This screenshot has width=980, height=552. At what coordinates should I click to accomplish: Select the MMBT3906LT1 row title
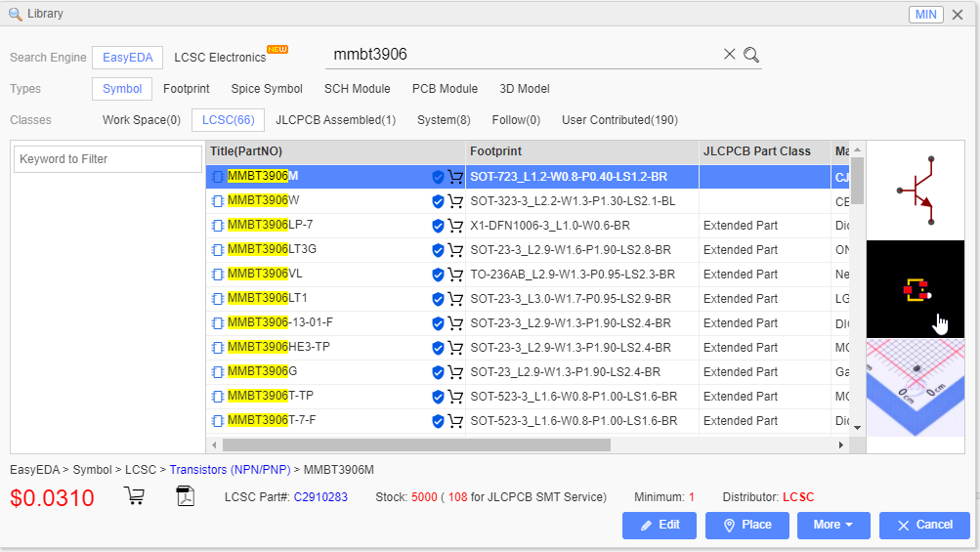pos(268,298)
